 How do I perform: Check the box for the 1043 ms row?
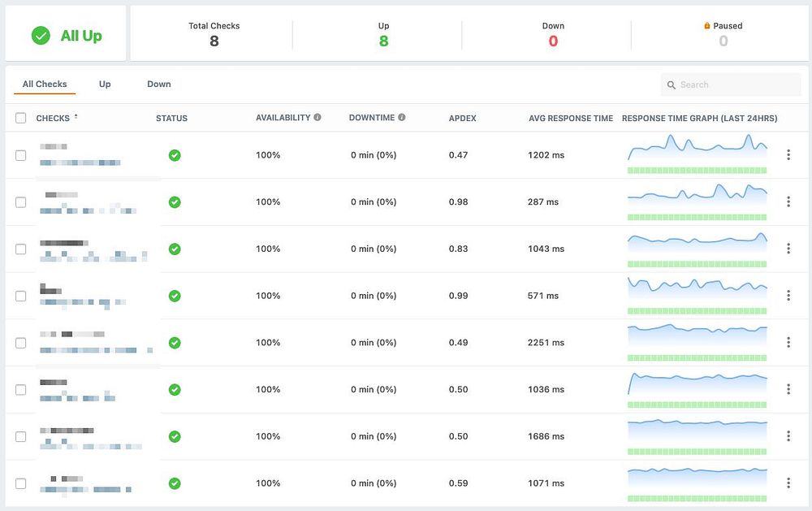click(21, 249)
